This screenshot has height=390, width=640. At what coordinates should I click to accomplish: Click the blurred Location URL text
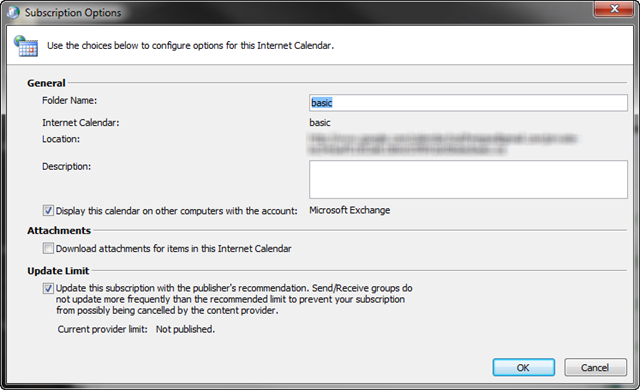[443, 144]
